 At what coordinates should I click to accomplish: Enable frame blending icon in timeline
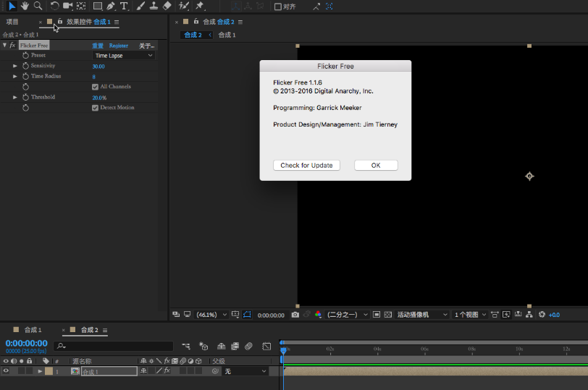tap(235, 346)
